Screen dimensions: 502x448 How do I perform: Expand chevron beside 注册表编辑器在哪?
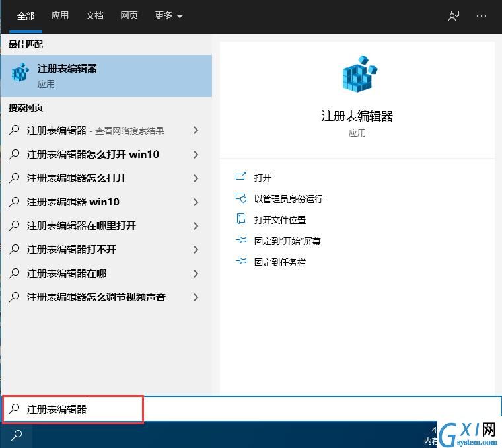pos(196,274)
